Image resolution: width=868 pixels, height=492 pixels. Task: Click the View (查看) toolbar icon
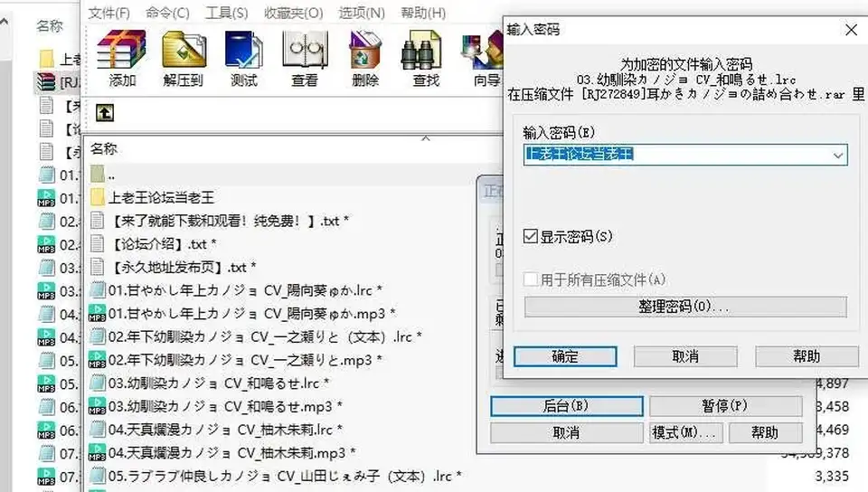[x=305, y=58]
